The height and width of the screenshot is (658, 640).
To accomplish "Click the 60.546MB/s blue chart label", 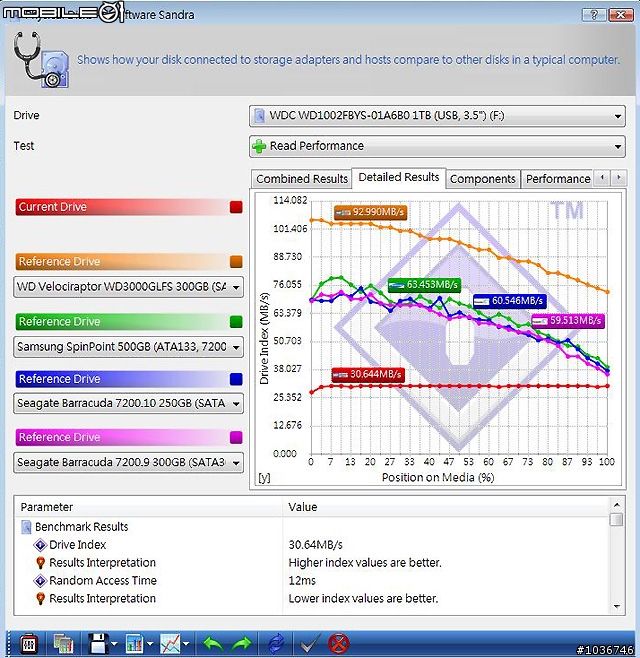I will point(509,301).
